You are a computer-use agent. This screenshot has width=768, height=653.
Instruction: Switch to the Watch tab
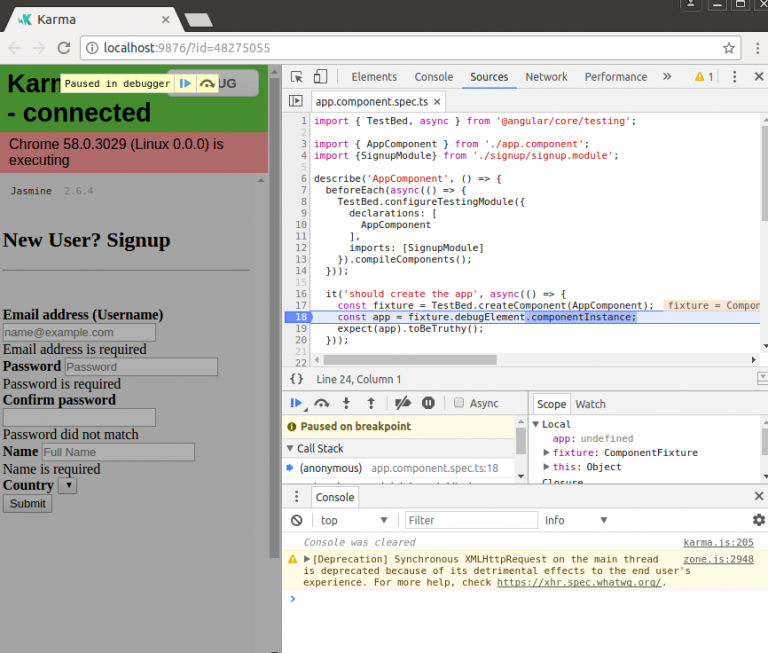click(590, 404)
